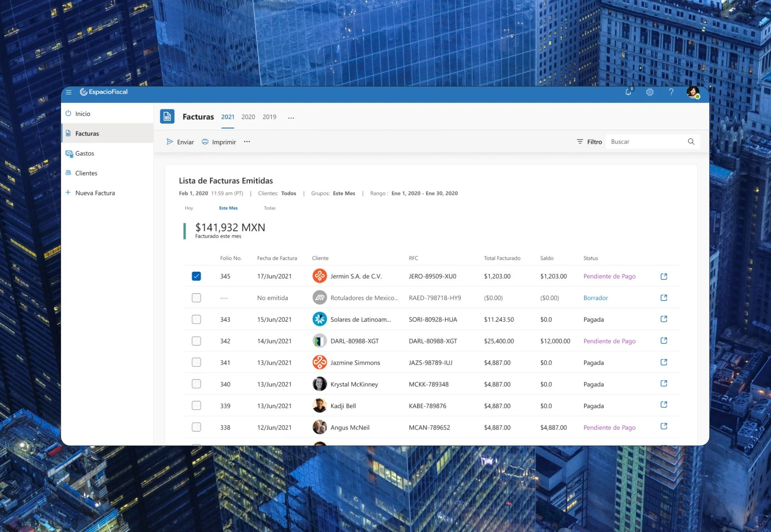The image size is (771, 532).
Task: Click the Borrador status link
Action: tap(595, 298)
